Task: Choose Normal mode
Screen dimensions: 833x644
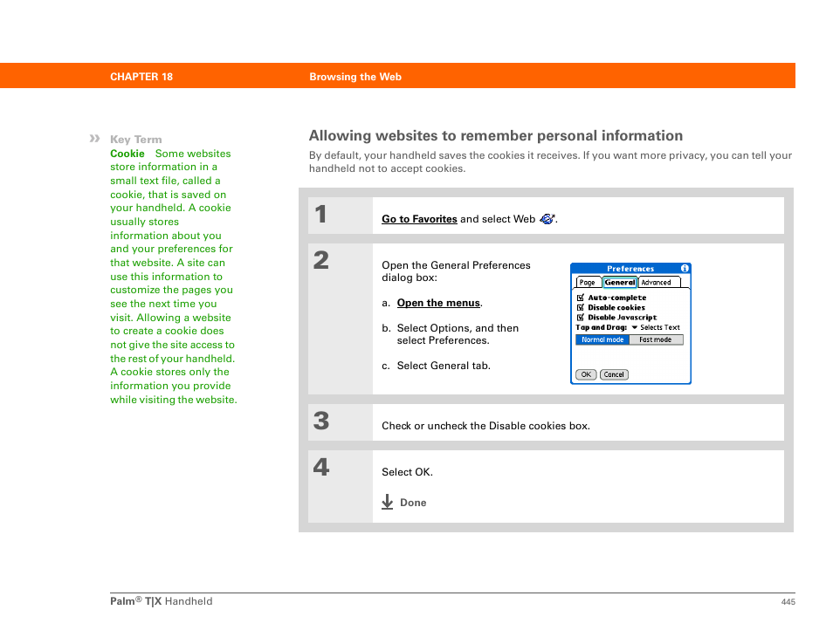Action: click(x=602, y=339)
